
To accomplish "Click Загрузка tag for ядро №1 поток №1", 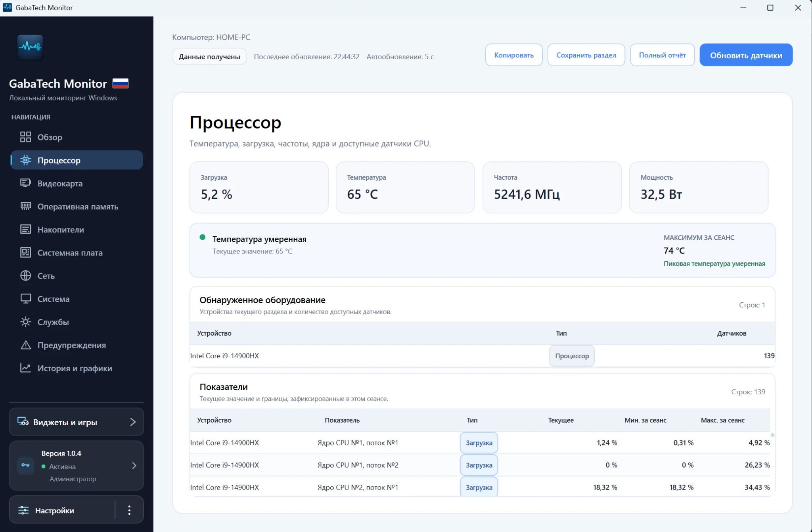I will [479, 442].
